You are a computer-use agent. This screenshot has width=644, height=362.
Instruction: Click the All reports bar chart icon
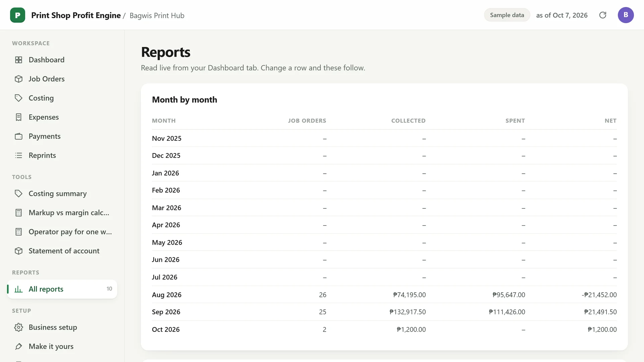point(19,289)
